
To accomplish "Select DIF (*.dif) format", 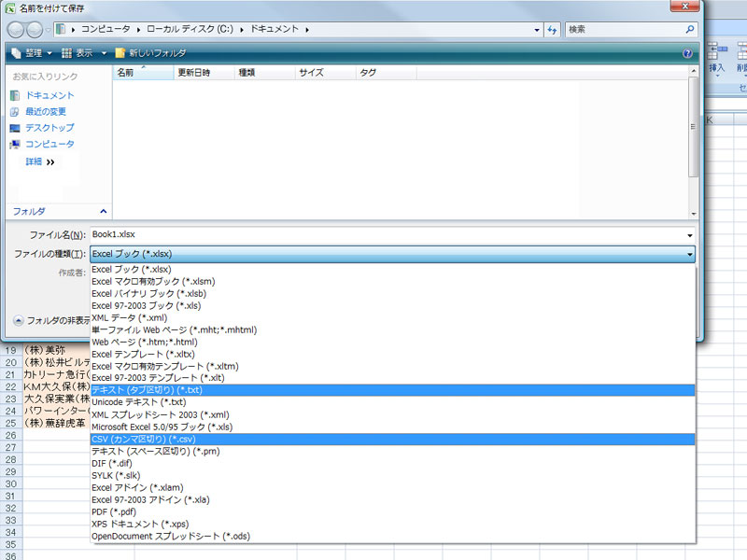I will point(392,463).
